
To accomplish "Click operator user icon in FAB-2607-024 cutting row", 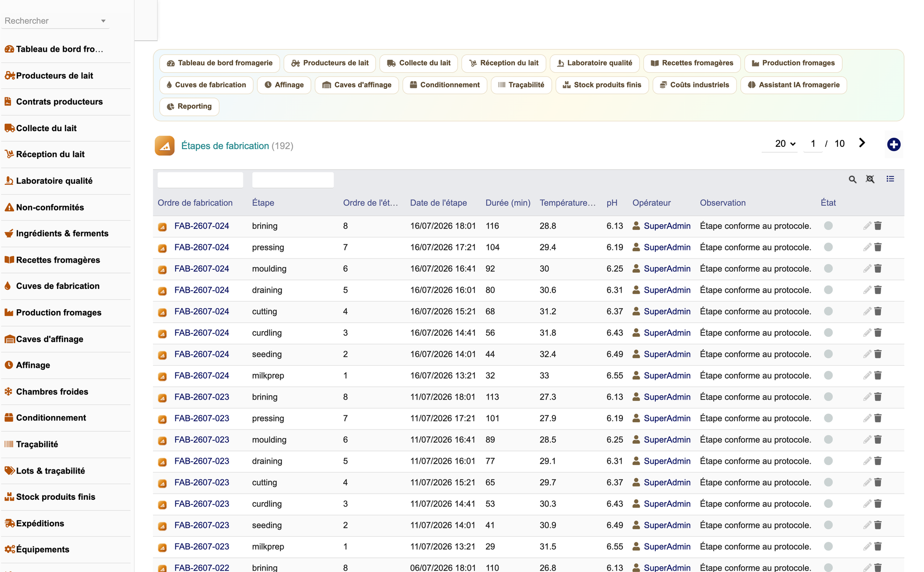I will click(636, 311).
